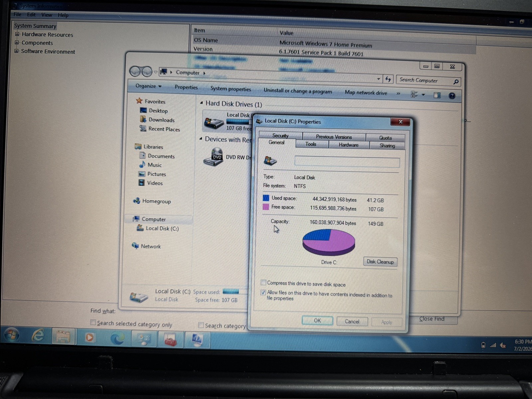Click the battery tray icon

tap(483, 345)
